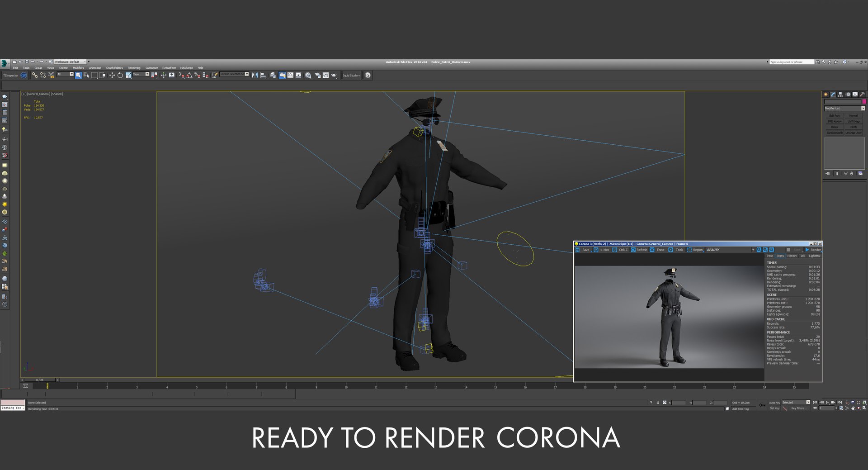Click the help search keyword field

point(791,62)
